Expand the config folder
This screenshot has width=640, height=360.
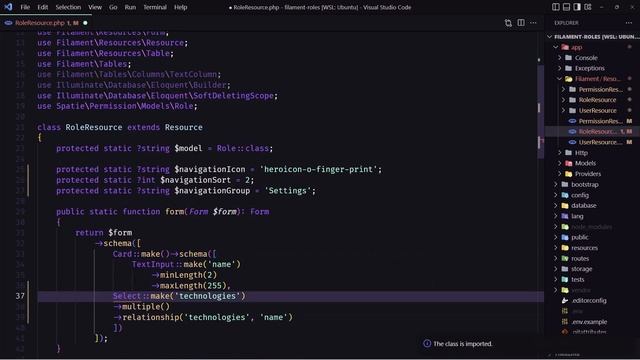click(556, 195)
